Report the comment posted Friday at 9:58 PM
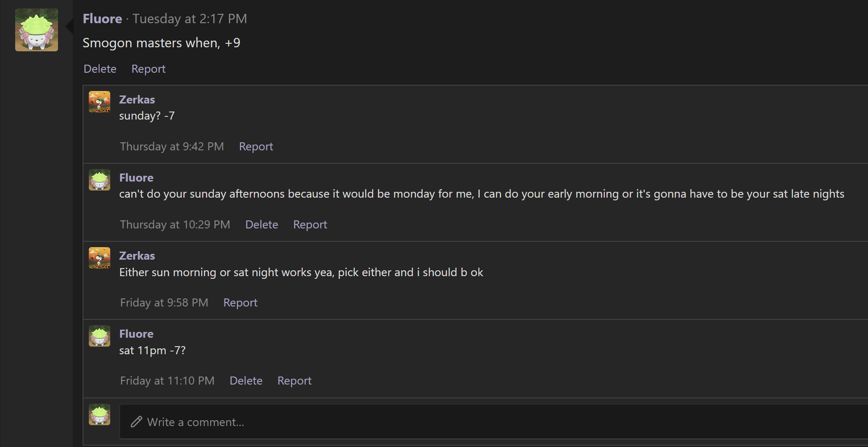Viewport: 868px width, 447px height. pyautogui.click(x=240, y=302)
